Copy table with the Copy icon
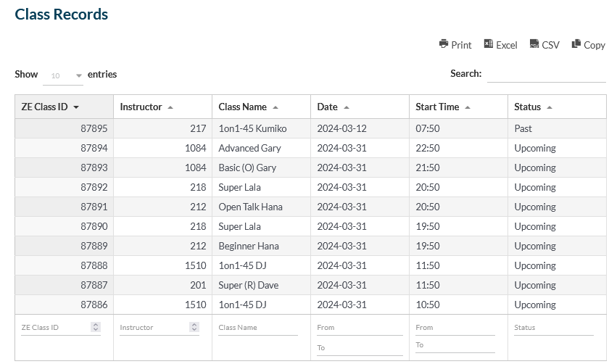The width and height of the screenshot is (609, 364). click(x=576, y=44)
